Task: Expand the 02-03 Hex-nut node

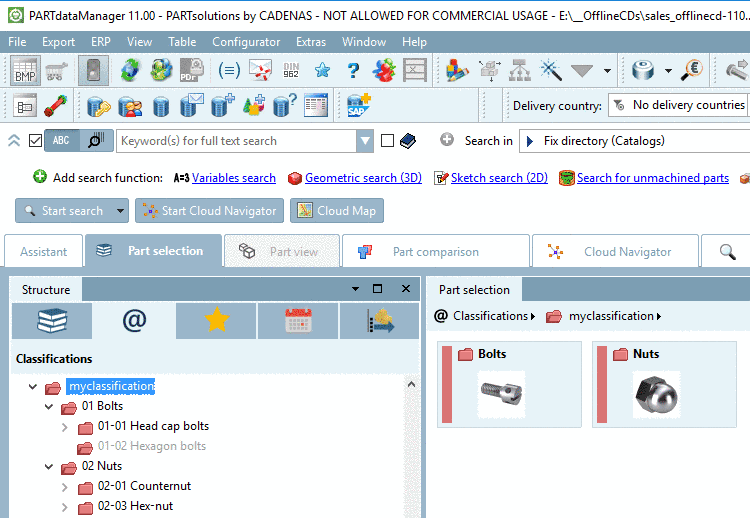Action: click(65, 507)
